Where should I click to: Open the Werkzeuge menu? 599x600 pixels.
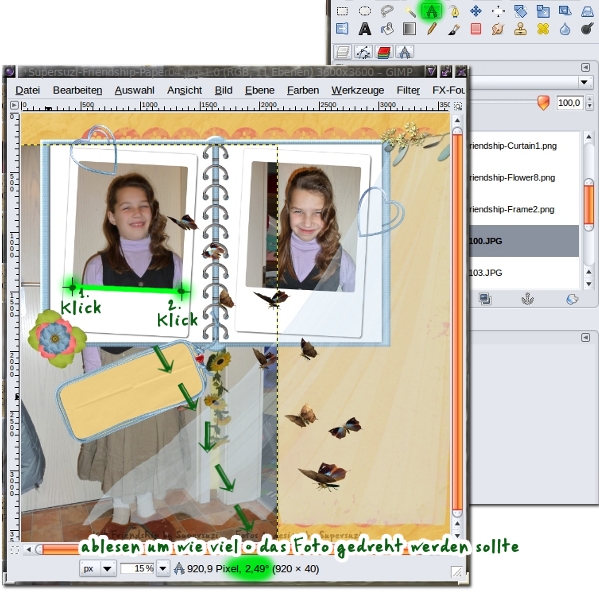[357, 90]
